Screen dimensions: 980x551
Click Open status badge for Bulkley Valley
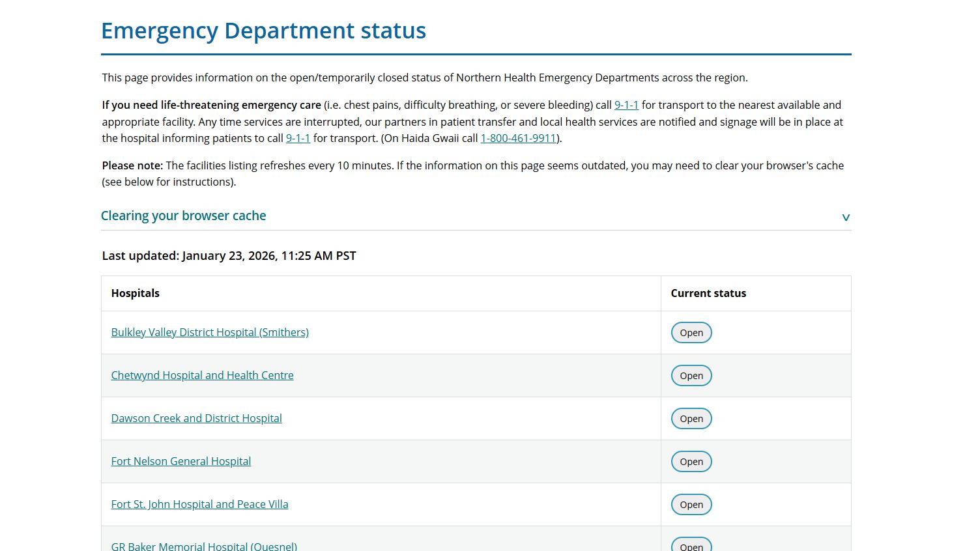(x=691, y=333)
